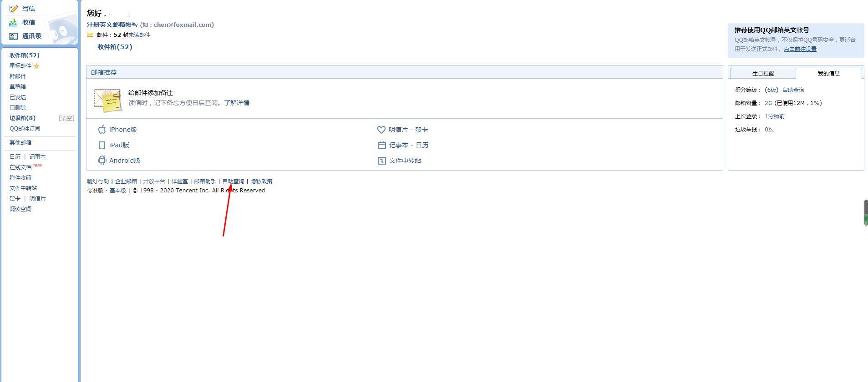This screenshot has height=382, width=868.
Task: Click the heart icon beside 明信片
Action: coord(381,130)
